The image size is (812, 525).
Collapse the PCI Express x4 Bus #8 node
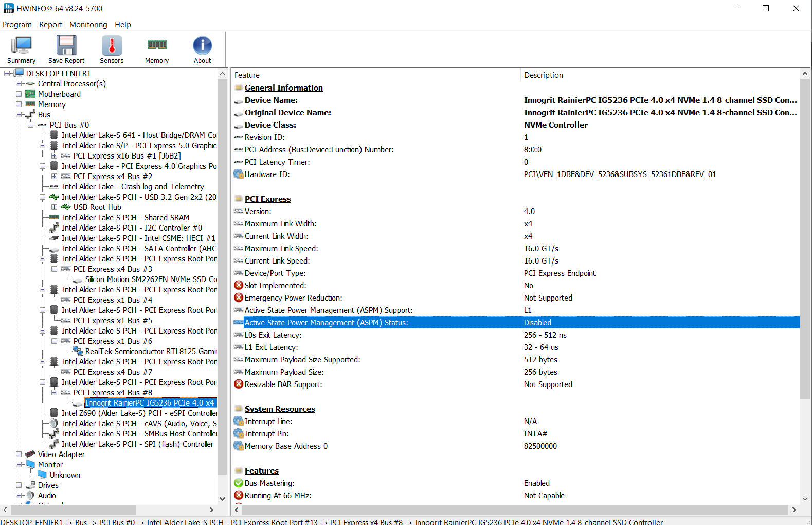55,392
